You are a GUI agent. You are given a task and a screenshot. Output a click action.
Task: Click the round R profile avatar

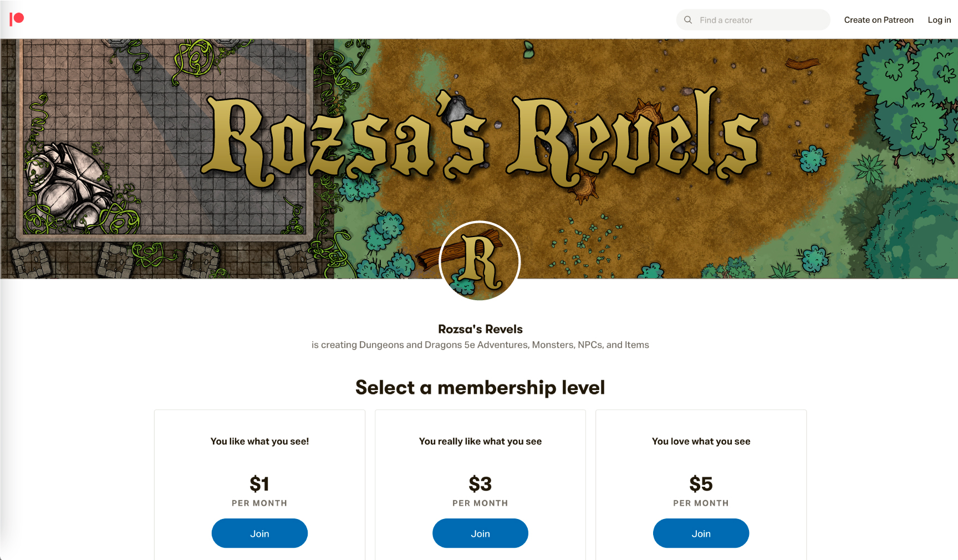tap(480, 261)
